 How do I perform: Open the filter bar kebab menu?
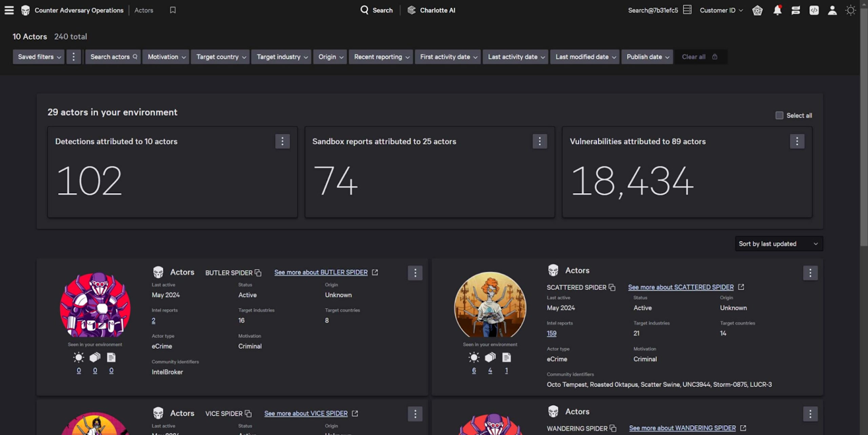[74, 57]
